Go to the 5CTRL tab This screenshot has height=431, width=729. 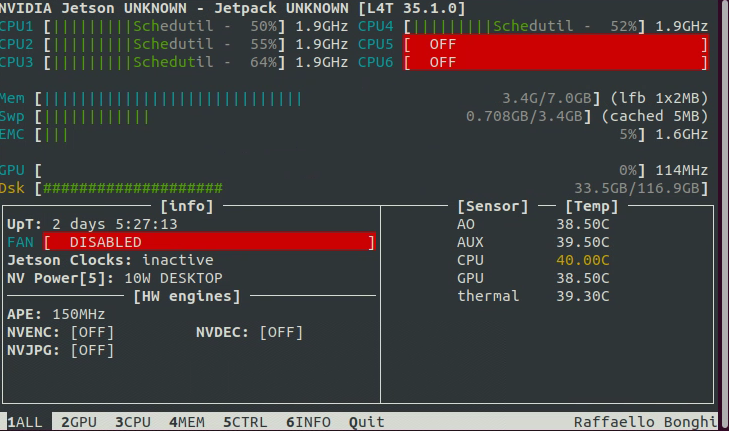tap(246, 422)
